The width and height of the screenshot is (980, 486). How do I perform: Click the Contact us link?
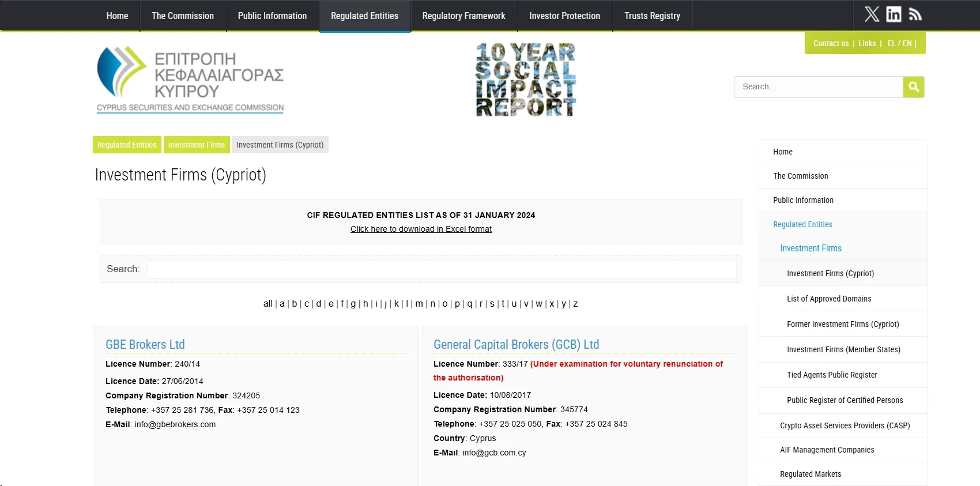[x=831, y=43]
